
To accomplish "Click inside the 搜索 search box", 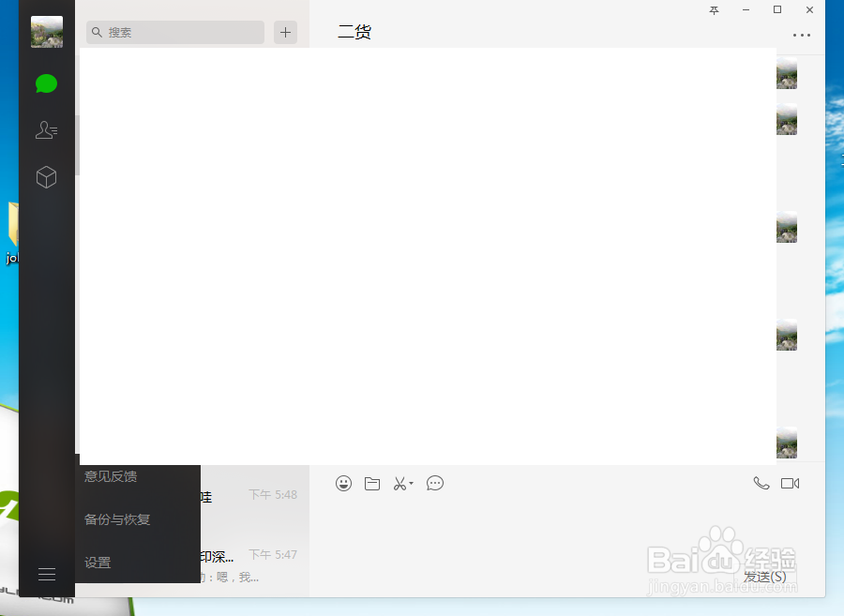I will (173, 32).
